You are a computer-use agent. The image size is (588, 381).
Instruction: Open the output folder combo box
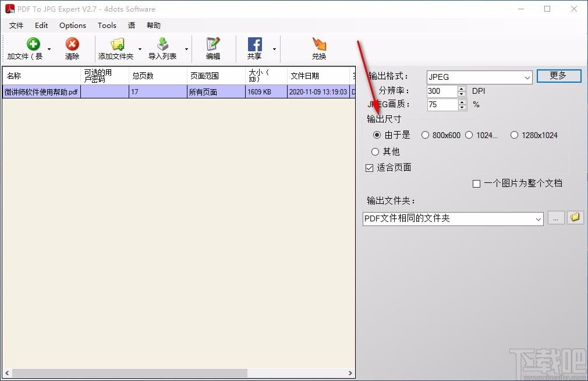(x=453, y=219)
